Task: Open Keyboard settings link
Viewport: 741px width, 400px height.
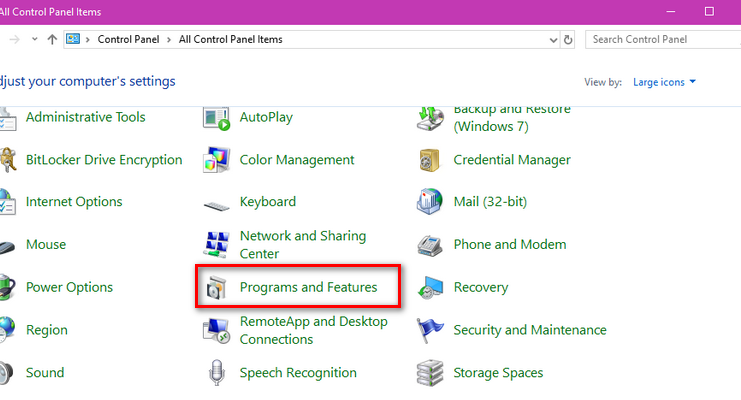Action: point(268,202)
